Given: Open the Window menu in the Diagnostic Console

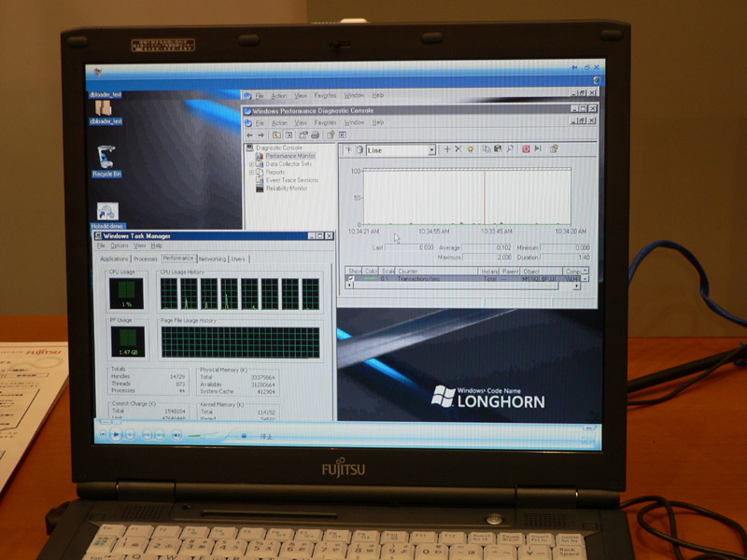Looking at the screenshot, I should [x=354, y=122].
